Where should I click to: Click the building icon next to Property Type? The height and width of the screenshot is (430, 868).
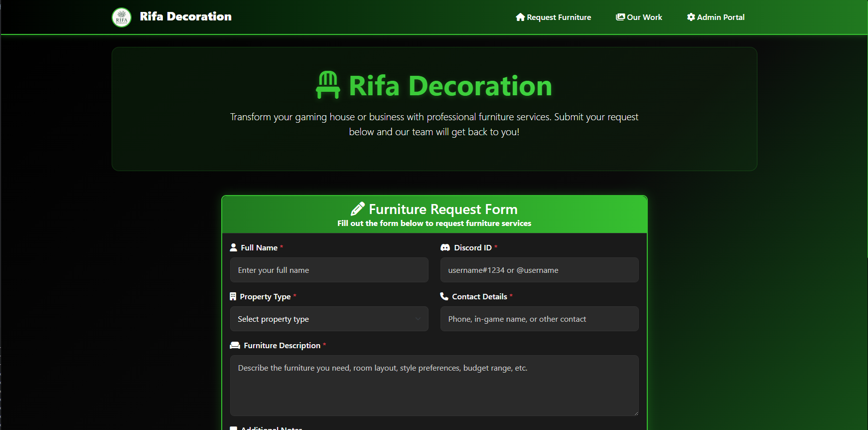click(x=233, y=296)
